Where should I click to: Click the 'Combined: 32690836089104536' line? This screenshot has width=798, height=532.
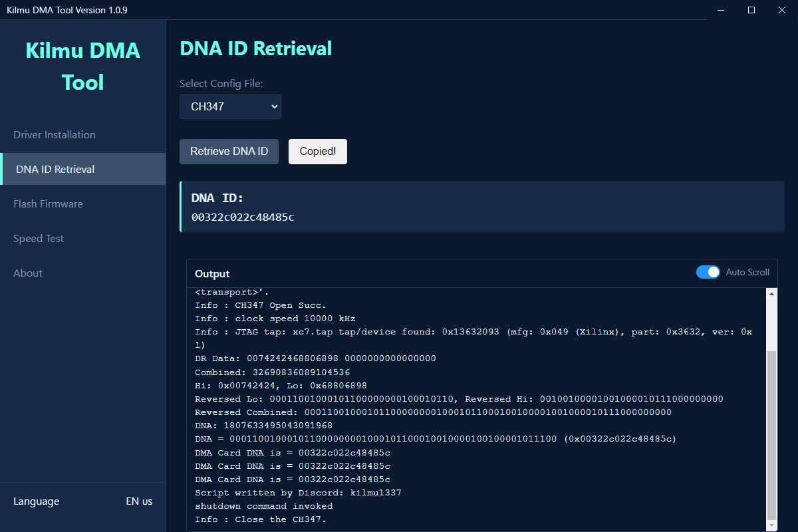pos(272,372)
